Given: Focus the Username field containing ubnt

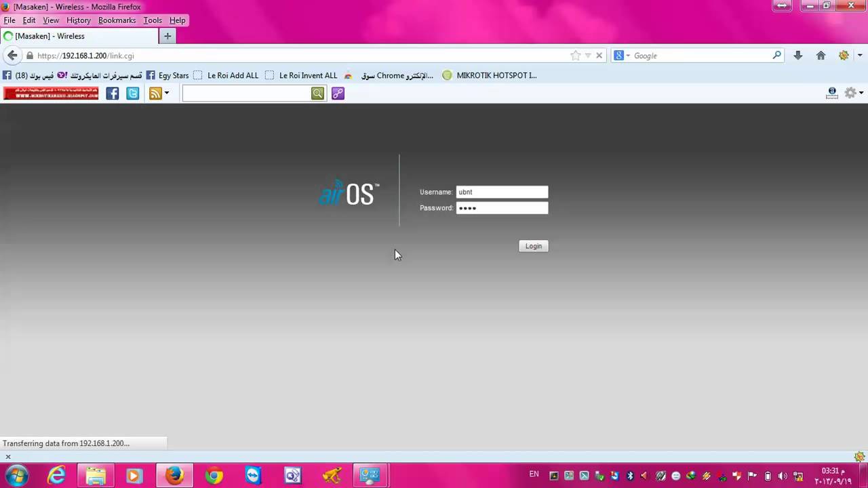Looking at the screenshot, I should (502, 192).
